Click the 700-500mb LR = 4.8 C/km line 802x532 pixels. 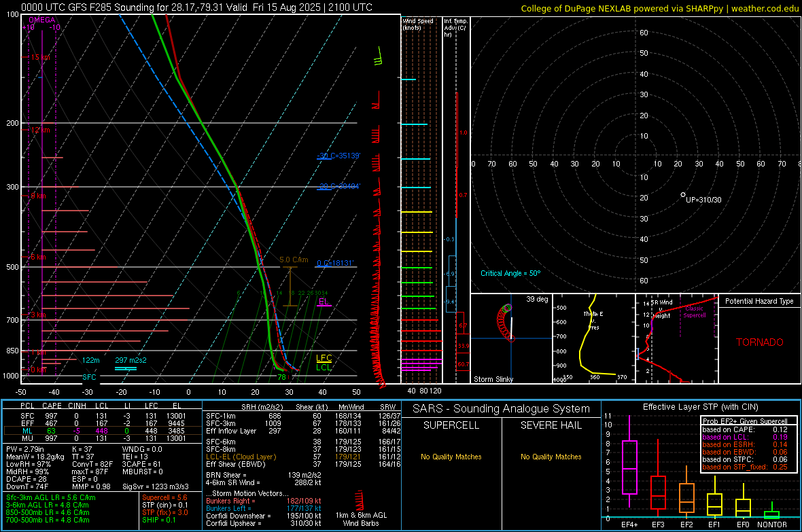[x=48, y=520]
